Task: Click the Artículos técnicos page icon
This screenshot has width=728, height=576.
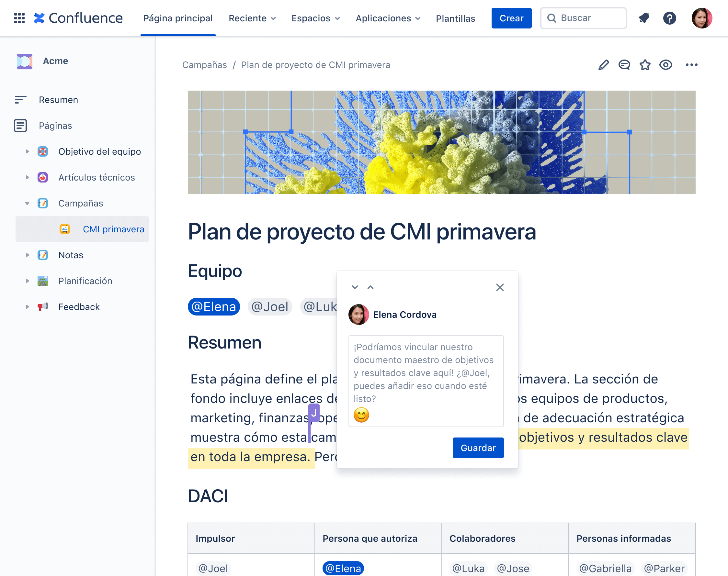Action: click(x=42, y=177)
